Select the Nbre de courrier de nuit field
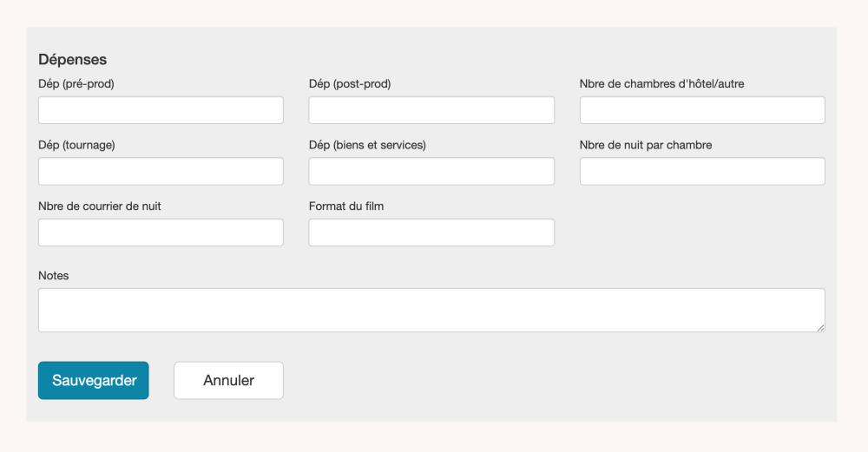This screenshot has height=452, width=868. pyautogui.click(x=161, y=233)
